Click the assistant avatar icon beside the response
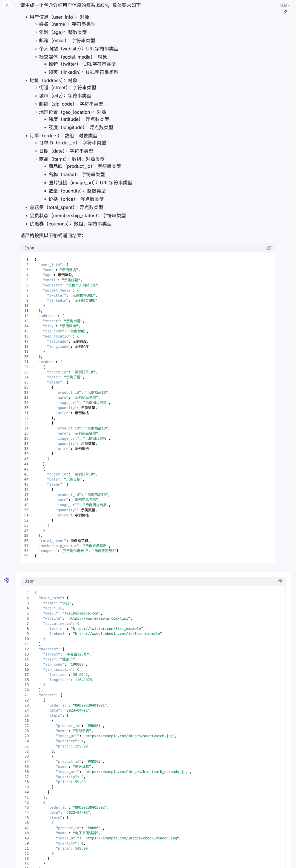 (x=7, y=580)
